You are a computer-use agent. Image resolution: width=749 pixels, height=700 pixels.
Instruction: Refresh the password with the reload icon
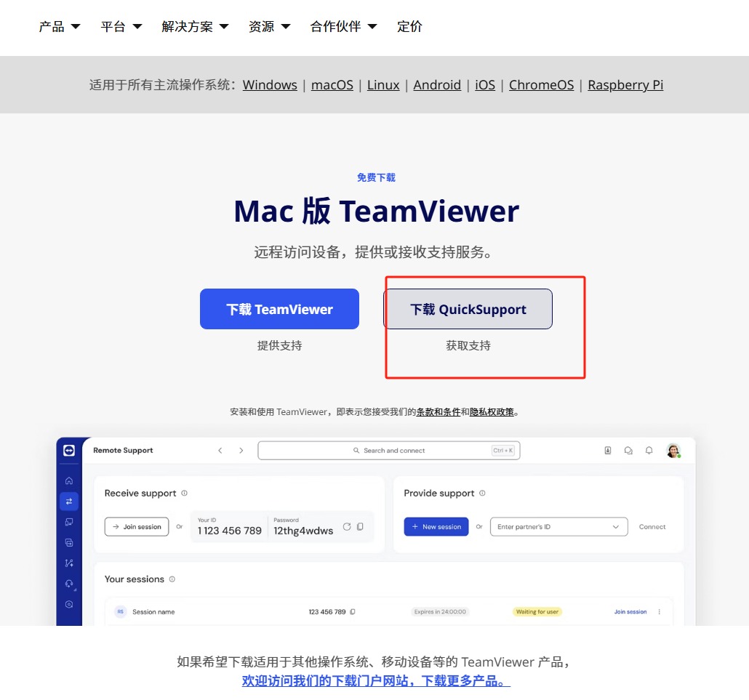[347, 526]
